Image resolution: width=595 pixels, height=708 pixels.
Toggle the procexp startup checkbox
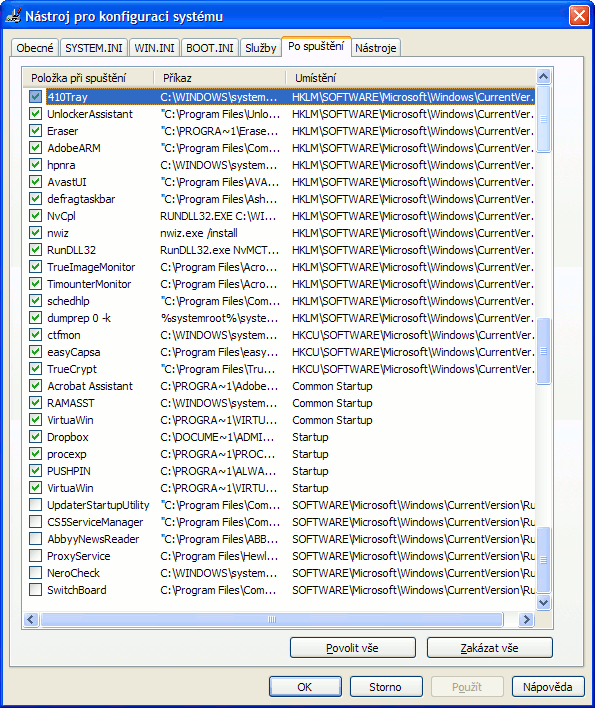click(35, 454)
